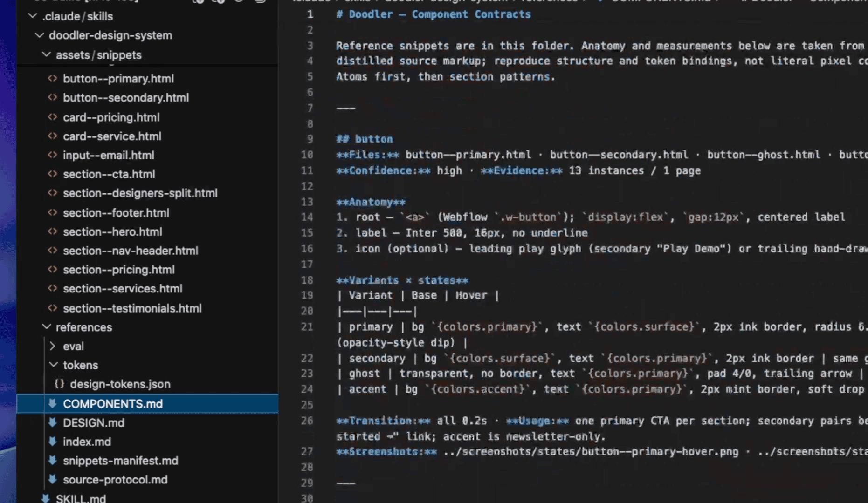Click the HTML icon of input--email.html
The image size is (868, 503).
coord(53,155)
